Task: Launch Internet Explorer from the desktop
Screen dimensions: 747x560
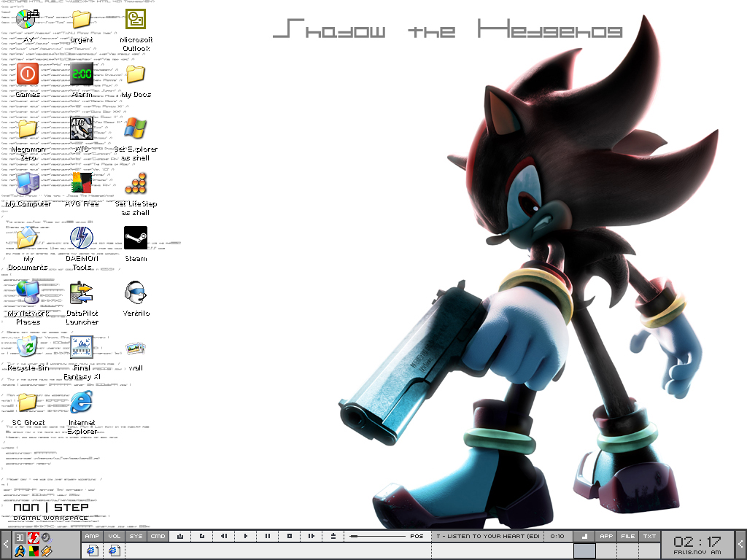Action: (x=82, y=402)
